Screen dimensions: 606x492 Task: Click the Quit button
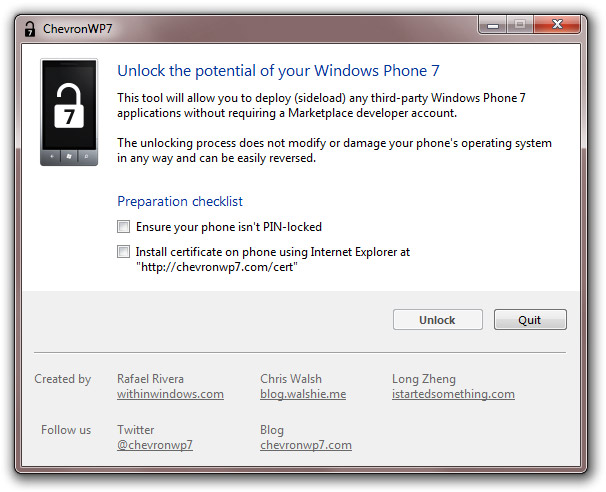pyautogui.click(x=530, y=320)
